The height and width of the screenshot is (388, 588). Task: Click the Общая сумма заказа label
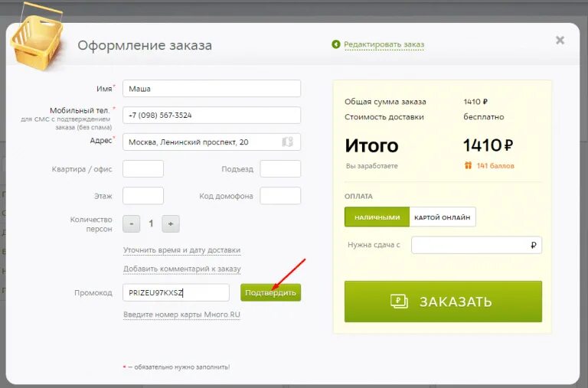point(385,102)
